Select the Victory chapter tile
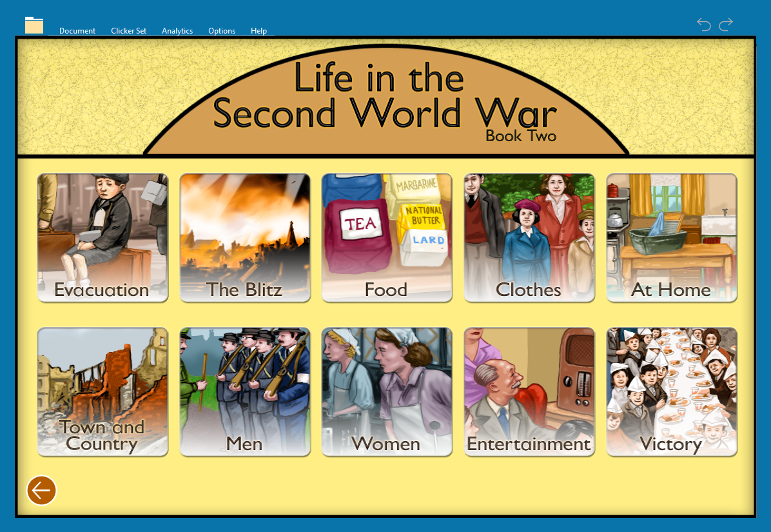Screen dimensions: 771x532 pos(672,391)
